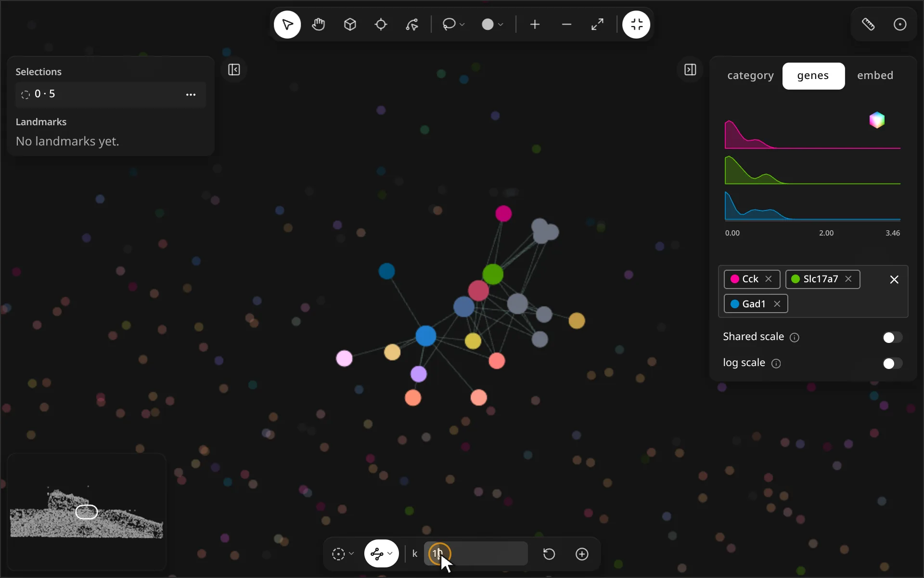Zoom in with the plus icon

click(535, 25)
